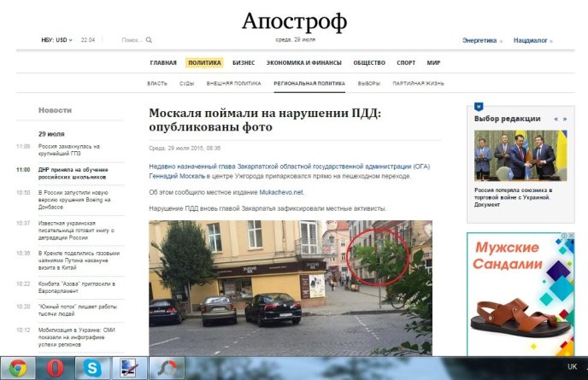588x380 pixels.
Task: Click the UK language indicator in the tray
Action: (572, 366)
